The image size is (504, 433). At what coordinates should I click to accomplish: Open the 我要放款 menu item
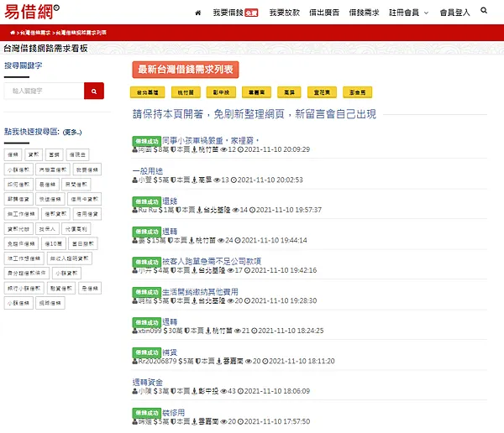(x=285, y=13)
